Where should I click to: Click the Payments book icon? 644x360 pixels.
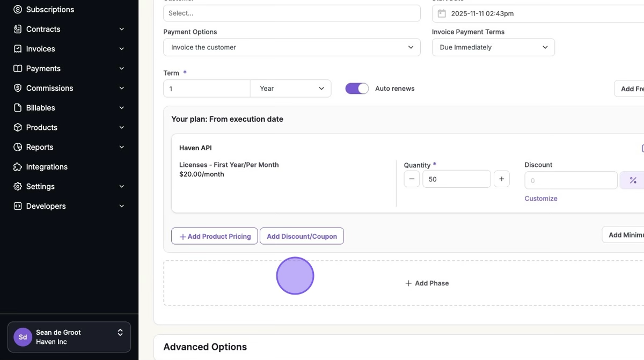[x=18, y=69]
